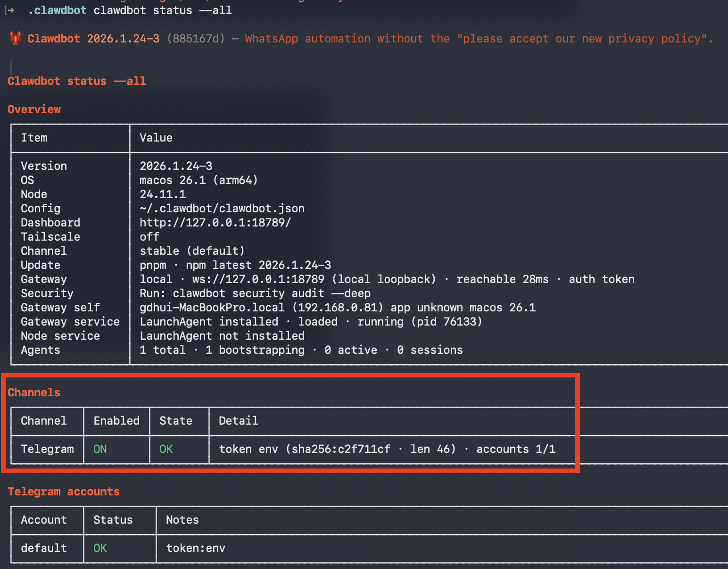Click the green "OK" state in the Telegram row
The height and width of the screenshot is (569, 728).
pyautogui.click(x=166, y=449)
